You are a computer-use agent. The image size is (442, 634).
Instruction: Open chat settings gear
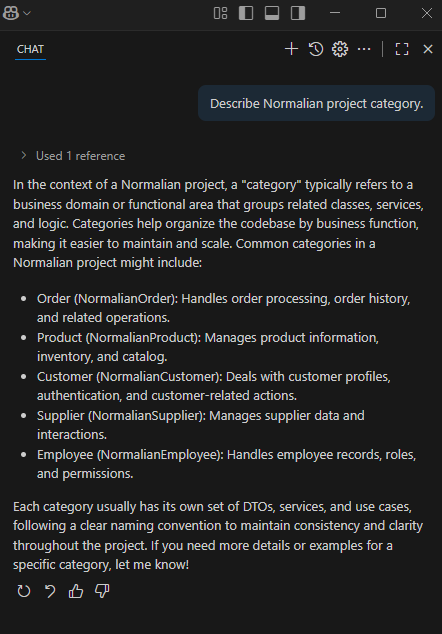click(x=340, y=49)
